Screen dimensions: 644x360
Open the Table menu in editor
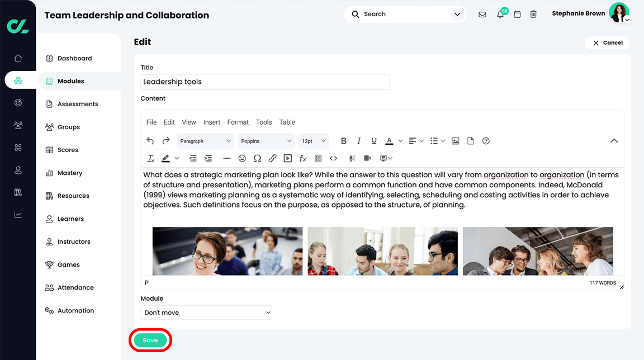(287, 122)
